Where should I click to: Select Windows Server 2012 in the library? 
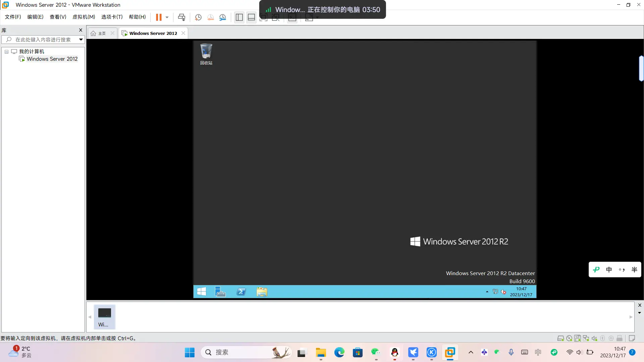(x=52, y=59)
